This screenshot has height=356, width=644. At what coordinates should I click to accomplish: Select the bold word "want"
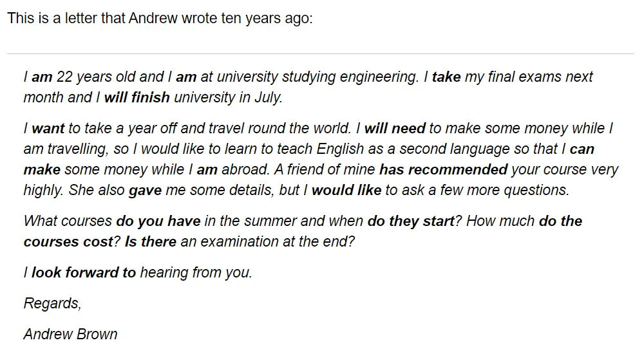tap(48, 129)
